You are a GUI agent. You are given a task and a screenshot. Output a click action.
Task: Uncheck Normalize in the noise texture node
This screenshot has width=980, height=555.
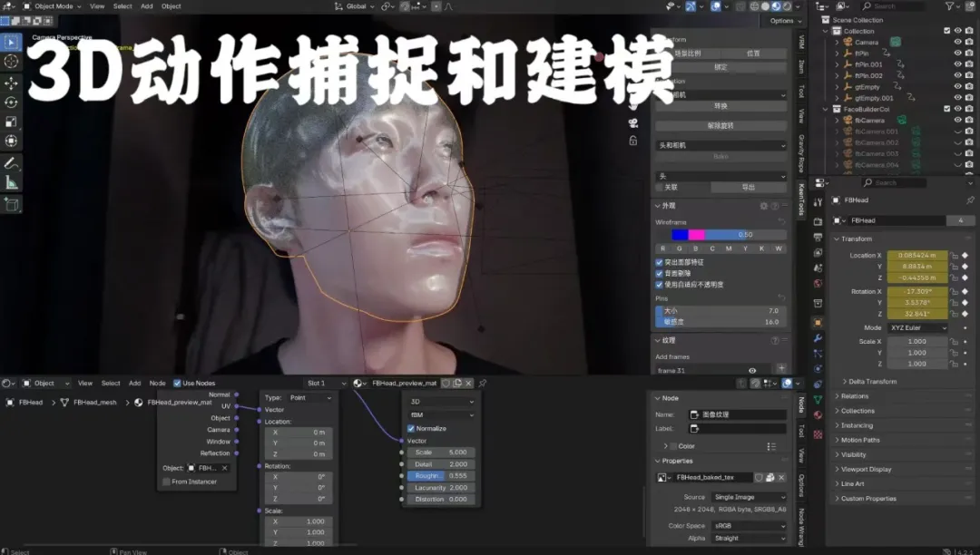point(411,428)
